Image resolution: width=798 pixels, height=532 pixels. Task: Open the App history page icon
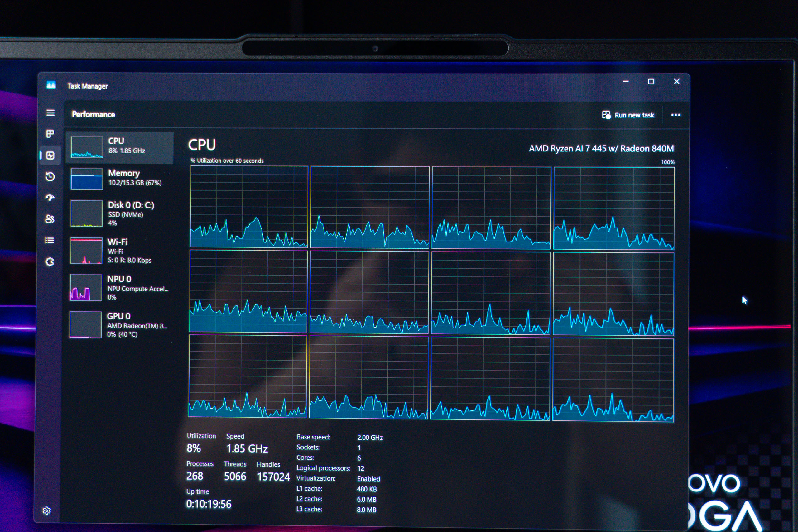50,176
